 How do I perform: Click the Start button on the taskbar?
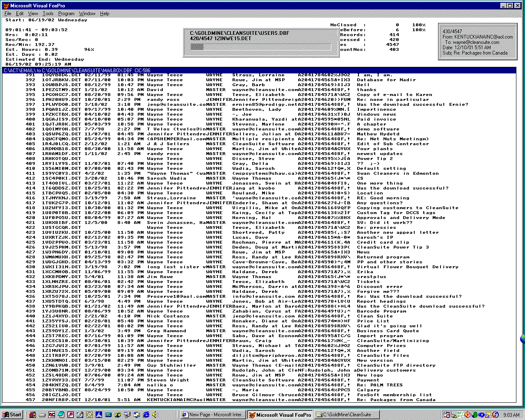(11, 415)
